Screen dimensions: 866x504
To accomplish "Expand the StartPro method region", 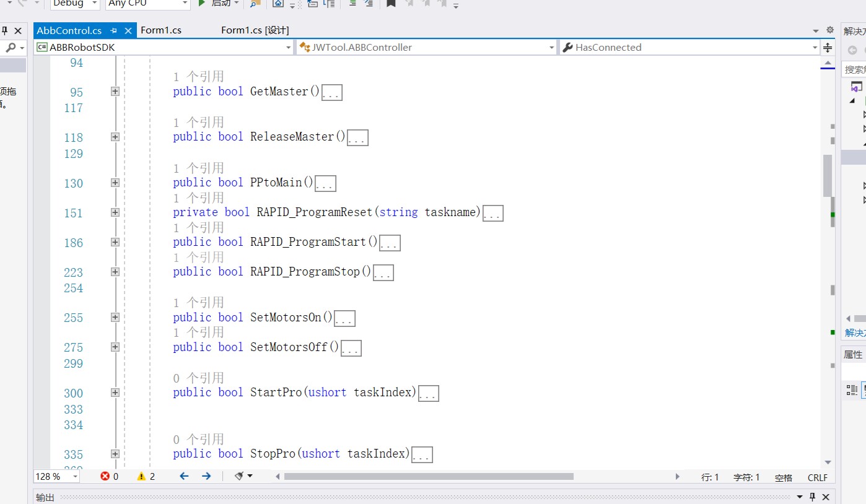I will (115, 393).
